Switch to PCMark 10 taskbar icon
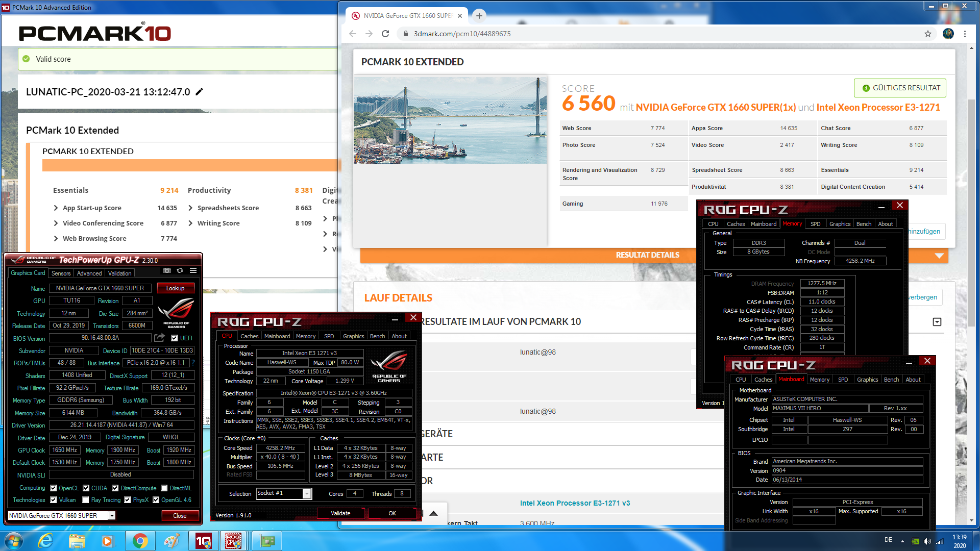The image size is (980, 551). point(203,541)
